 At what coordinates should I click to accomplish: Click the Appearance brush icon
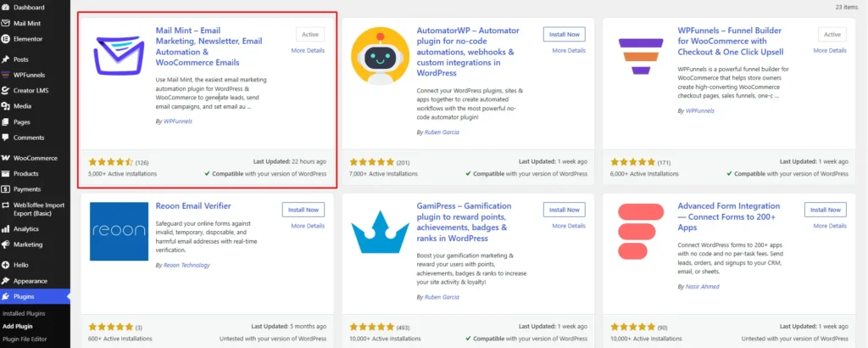coord(6,281)
